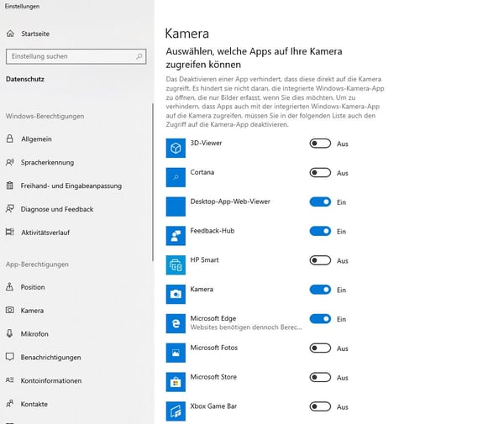Viewport: 504px width, 424px height.
Task: Click the sidebar vertical scrollbar
Action: click(153, 182)
